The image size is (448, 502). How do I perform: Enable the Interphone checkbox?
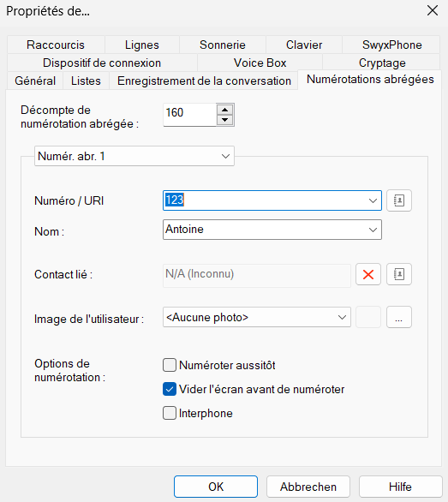[170, 413]
